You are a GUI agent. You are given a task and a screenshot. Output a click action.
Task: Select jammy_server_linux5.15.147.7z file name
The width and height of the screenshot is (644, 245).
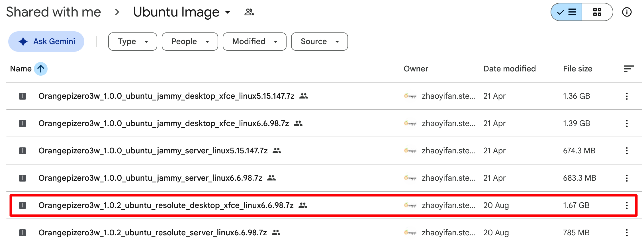click(153, 151)
